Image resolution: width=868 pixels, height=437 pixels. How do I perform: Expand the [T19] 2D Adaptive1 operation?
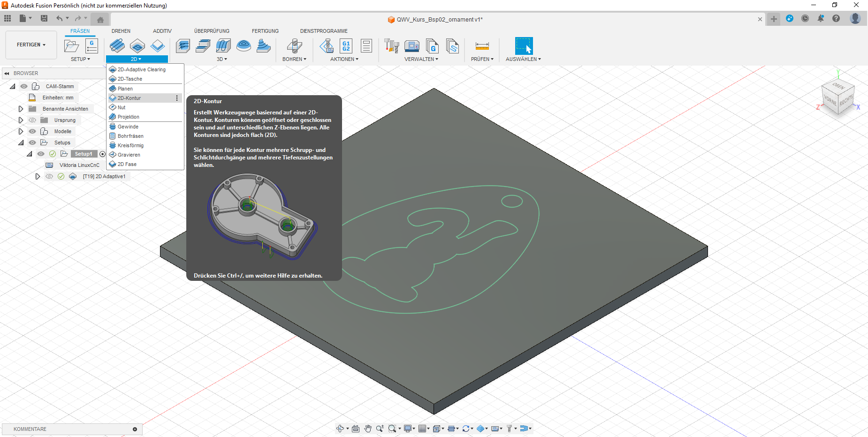point(38,176)
